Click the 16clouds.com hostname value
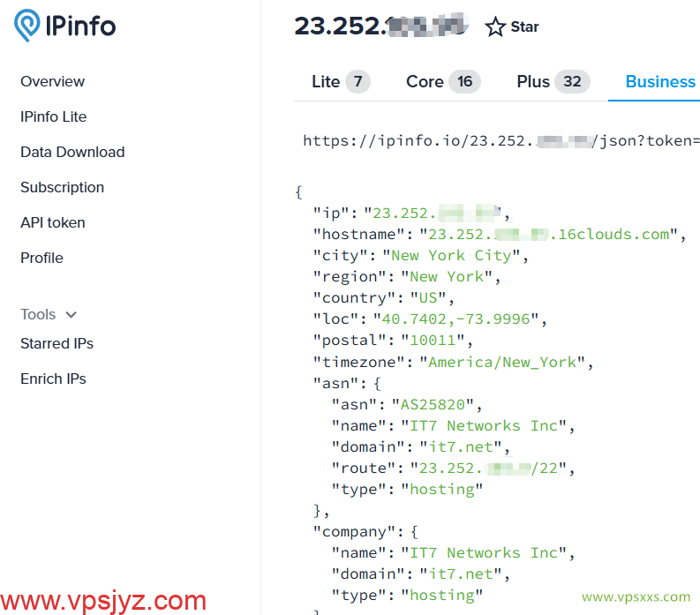Image resolution: width=700 pixels, height=615 pixels. point(549,235)
